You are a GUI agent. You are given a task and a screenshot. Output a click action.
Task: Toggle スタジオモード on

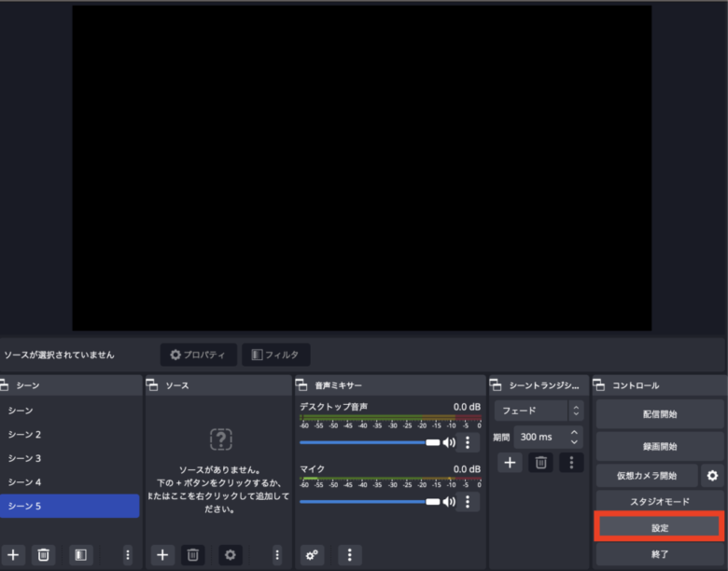(659, 502)
